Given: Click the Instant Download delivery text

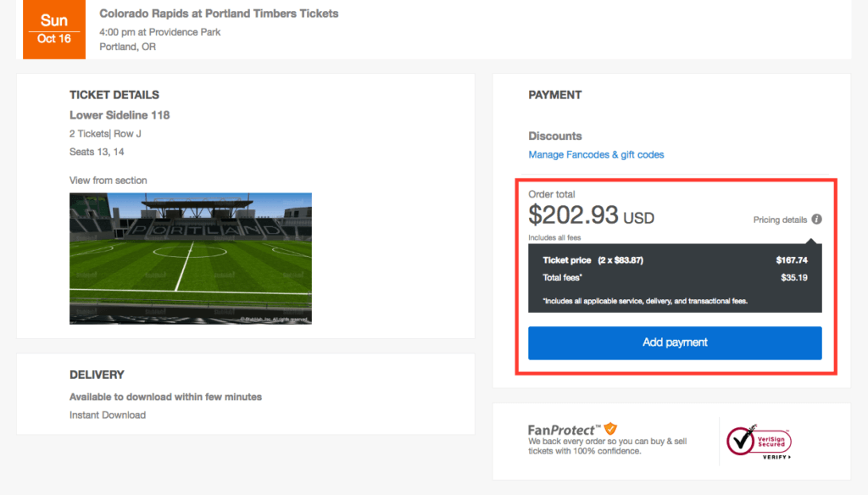Looking at the screenshot, I should pos(108,415).
